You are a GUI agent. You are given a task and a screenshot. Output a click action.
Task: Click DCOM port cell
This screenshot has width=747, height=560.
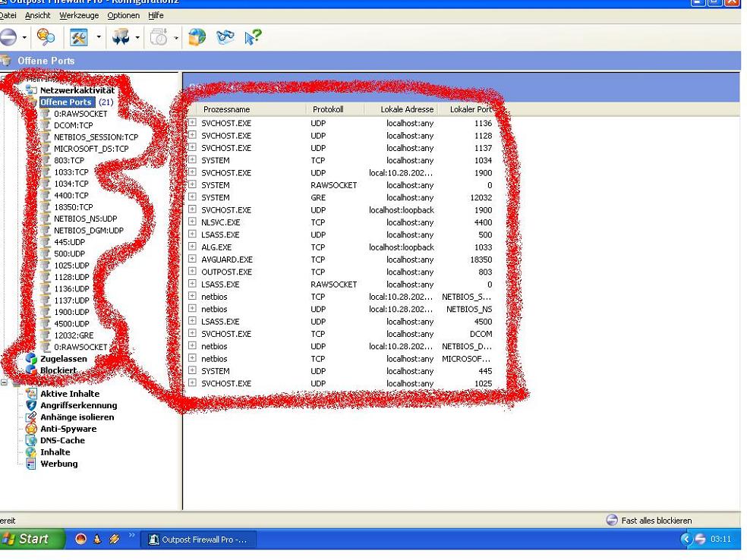click(x=481, y=334)
